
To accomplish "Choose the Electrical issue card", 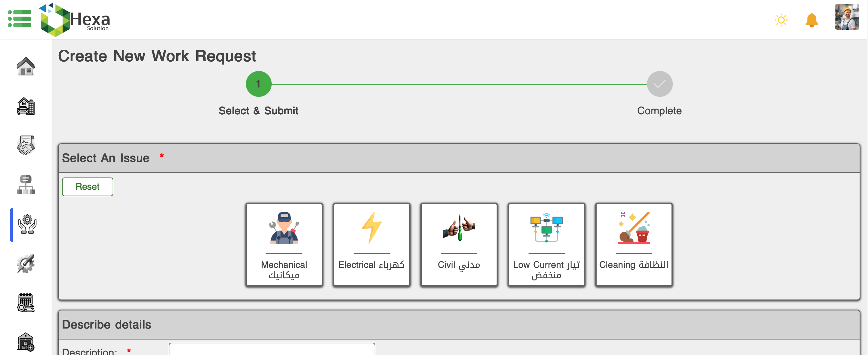I will click(371, 245).
